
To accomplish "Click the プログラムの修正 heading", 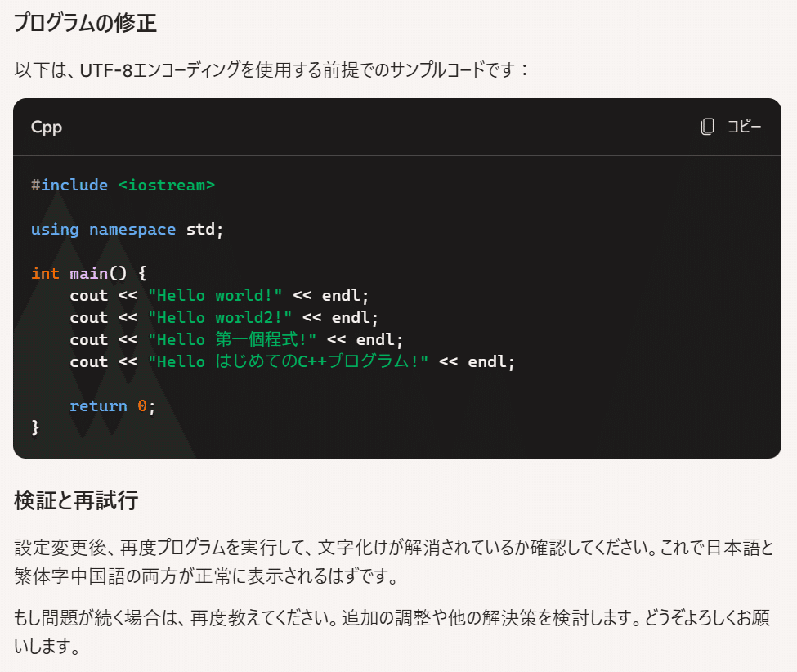I will click(85, 23).
